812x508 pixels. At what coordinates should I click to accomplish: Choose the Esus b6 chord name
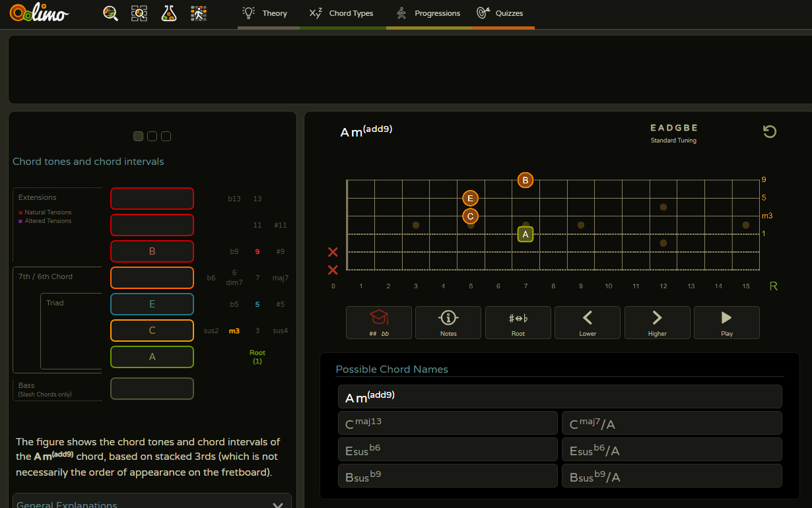click(448, 449)
